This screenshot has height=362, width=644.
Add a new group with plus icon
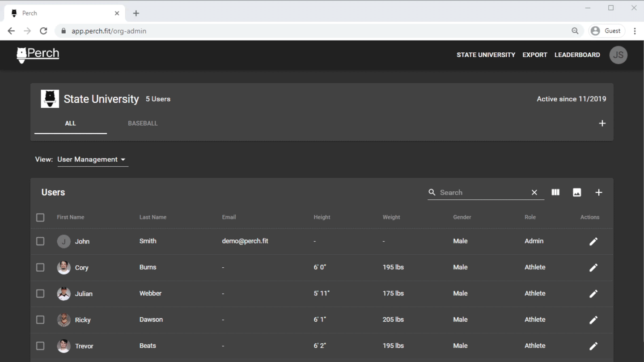(x=602, y=123)
